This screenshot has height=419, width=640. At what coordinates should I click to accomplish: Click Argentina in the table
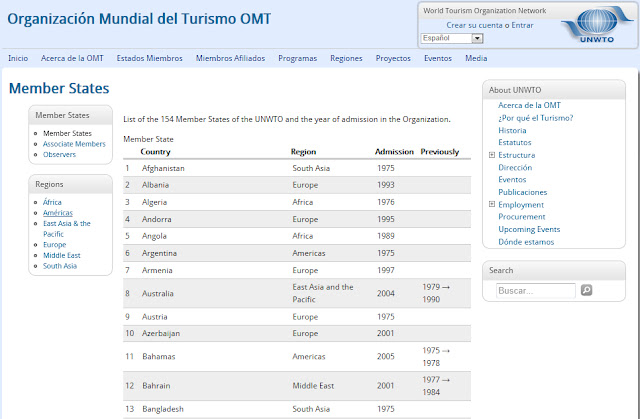159,253
